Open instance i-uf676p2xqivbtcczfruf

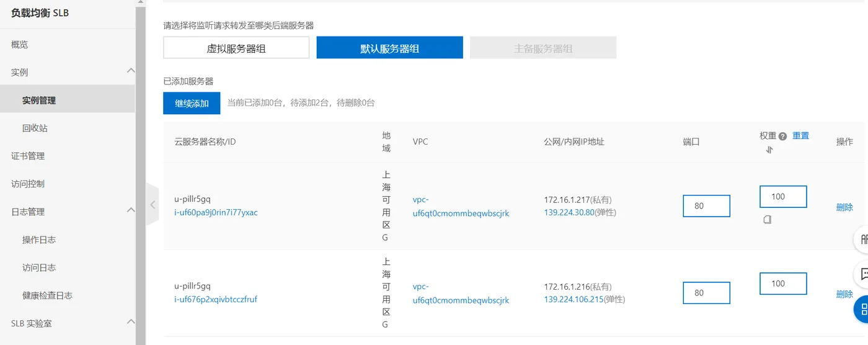point(216,299)
